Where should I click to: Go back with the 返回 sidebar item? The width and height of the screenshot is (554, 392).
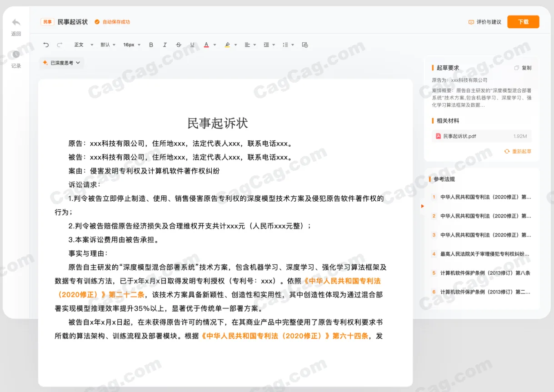click(x=16, y=27)
